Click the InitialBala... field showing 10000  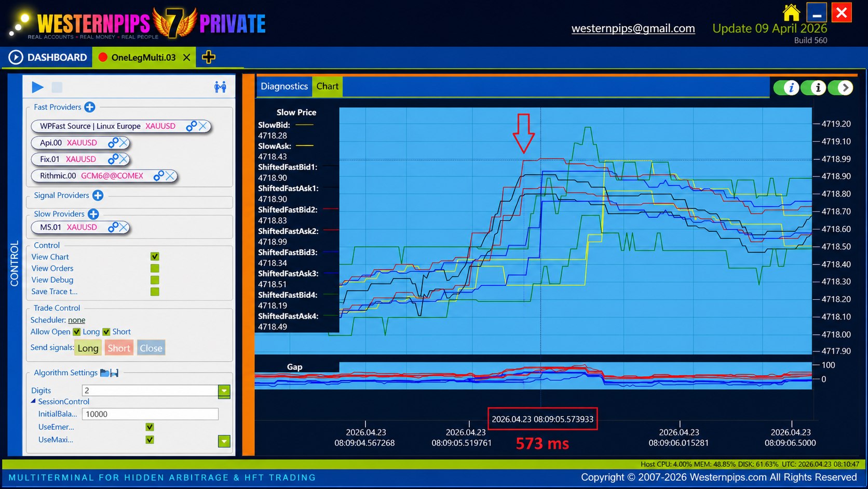tap(150, 414)
